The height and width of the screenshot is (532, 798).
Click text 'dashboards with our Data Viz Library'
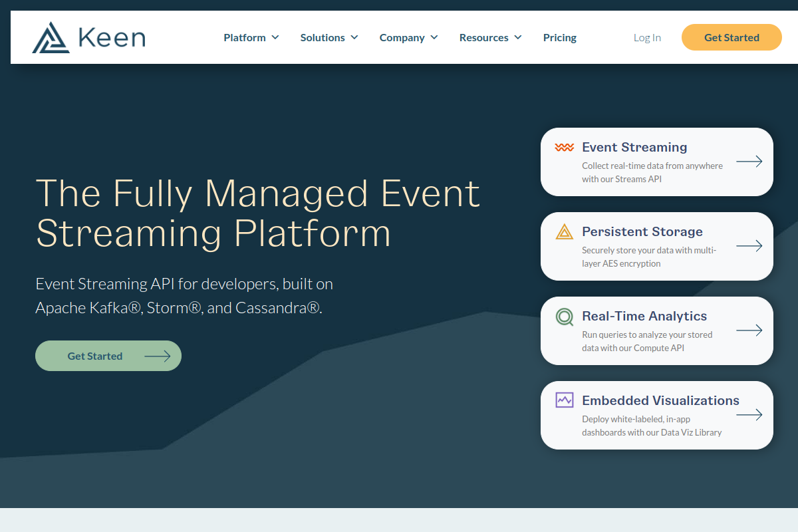(x=652, y=432)
